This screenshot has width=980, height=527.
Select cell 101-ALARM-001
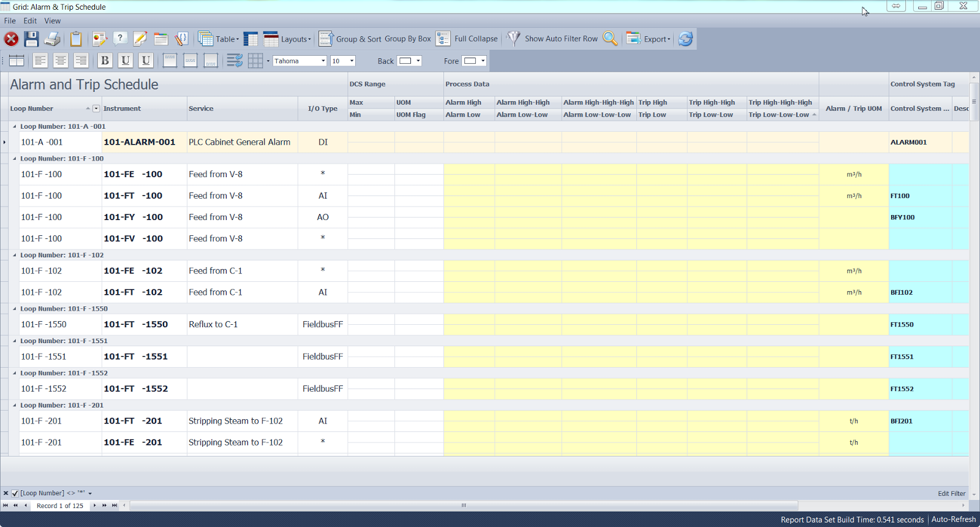(x=145, y=142)
